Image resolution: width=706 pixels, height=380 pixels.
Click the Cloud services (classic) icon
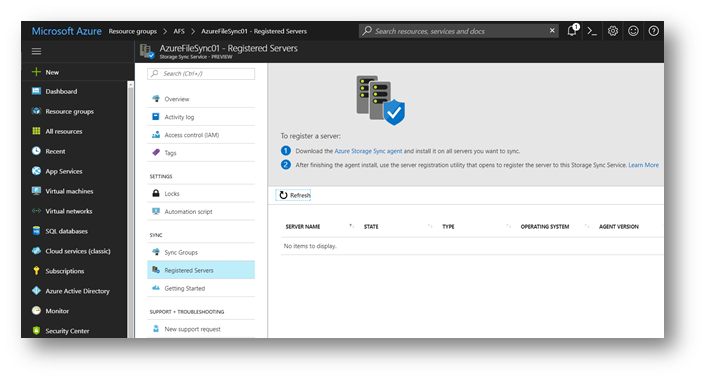tap(36, 251)
